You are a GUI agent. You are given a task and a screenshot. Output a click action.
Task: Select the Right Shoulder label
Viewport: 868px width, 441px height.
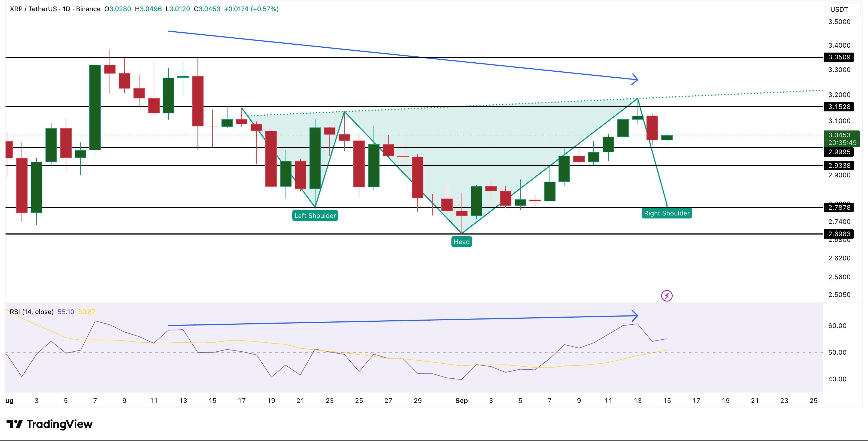(x=666, y=213)
